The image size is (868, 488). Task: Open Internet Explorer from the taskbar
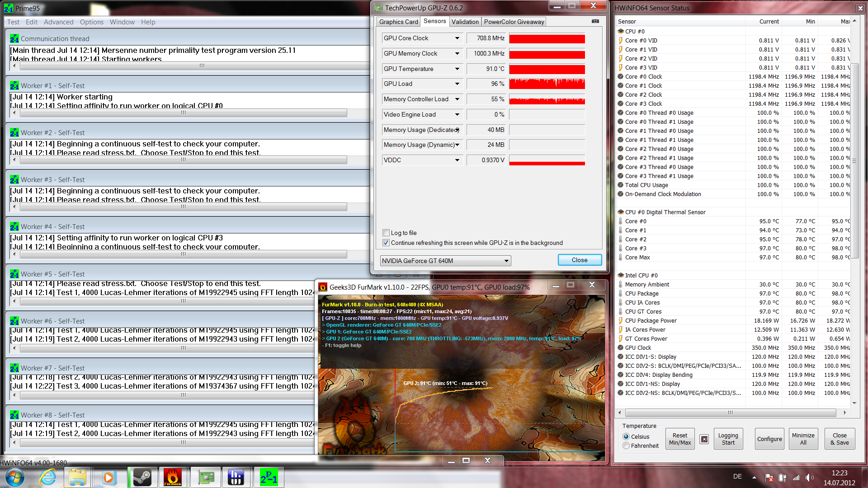click(47, 478)
